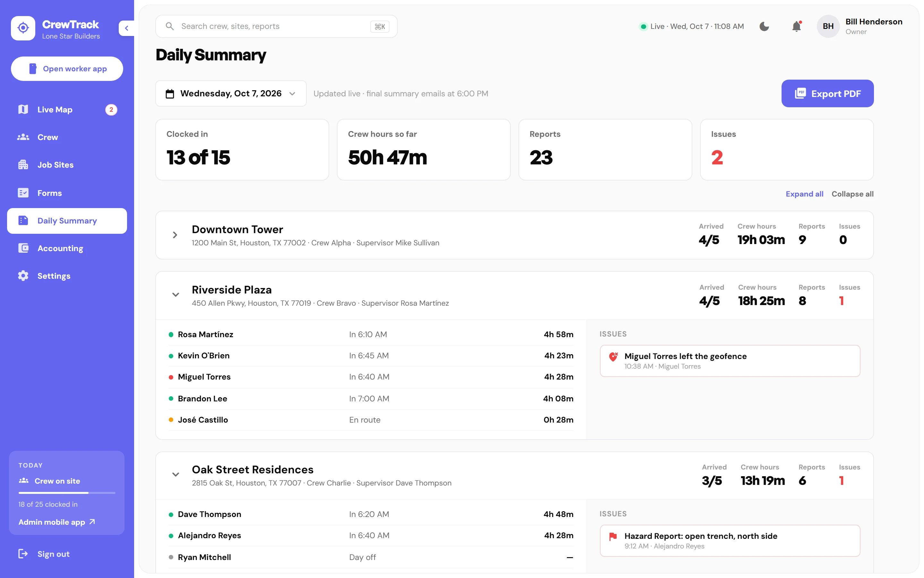924x578 pixels.
Task: Click Open worker app button
Action: (x=67, y=69)
